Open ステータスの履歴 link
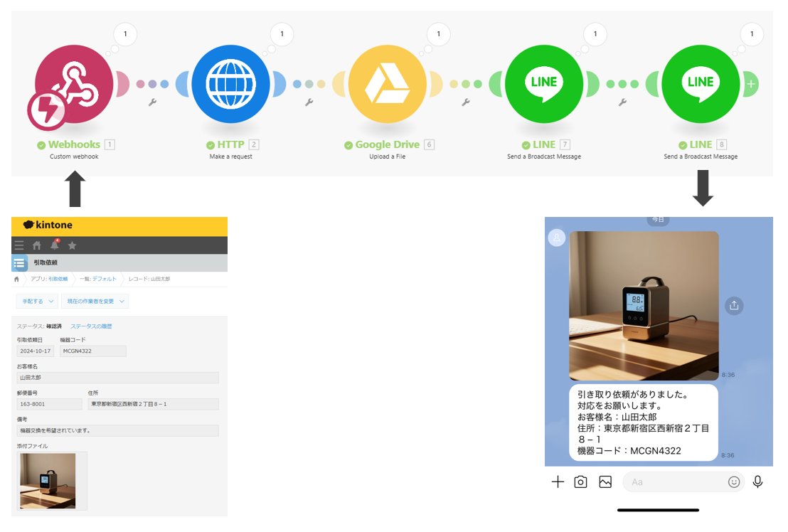 91,326
